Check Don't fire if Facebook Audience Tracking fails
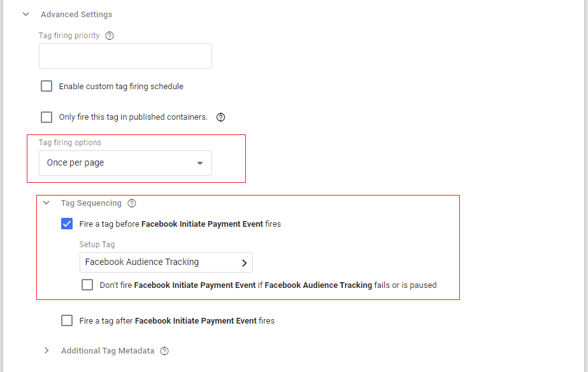 coord(87,285)
